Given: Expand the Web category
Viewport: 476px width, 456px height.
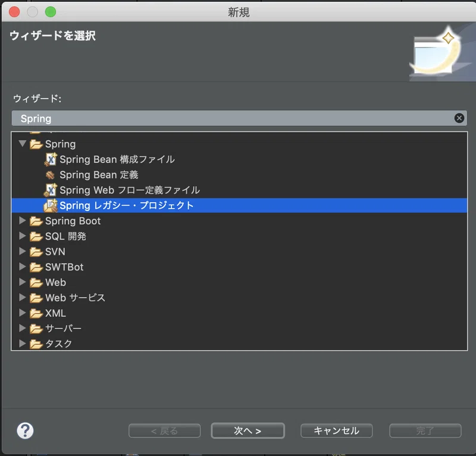Looking at the screenshot, I should [x=22, y=282].
